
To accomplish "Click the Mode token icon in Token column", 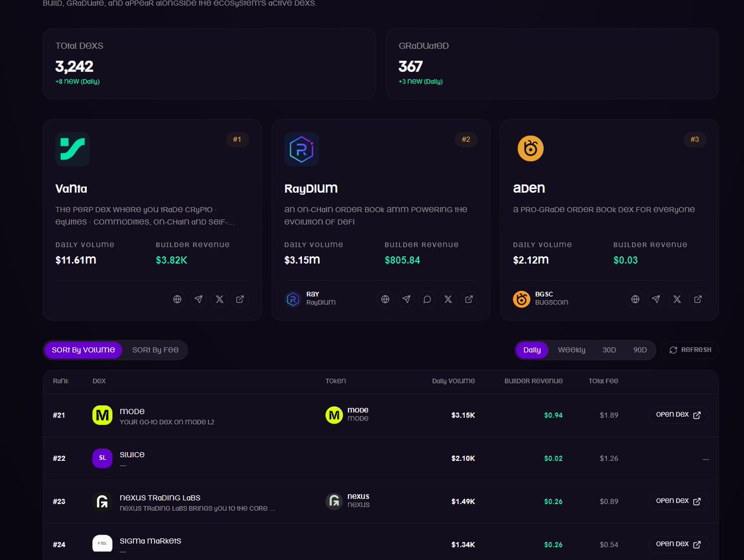I will [x=334, y=415].
